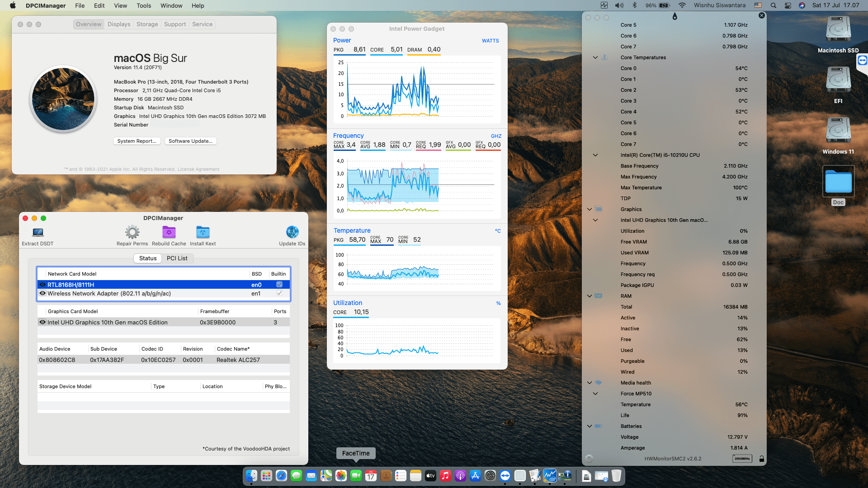The height and width of the screenshot is (488, 868).
Task: Click the Repair Perms gear icon
Action: (x=132, y=232)
